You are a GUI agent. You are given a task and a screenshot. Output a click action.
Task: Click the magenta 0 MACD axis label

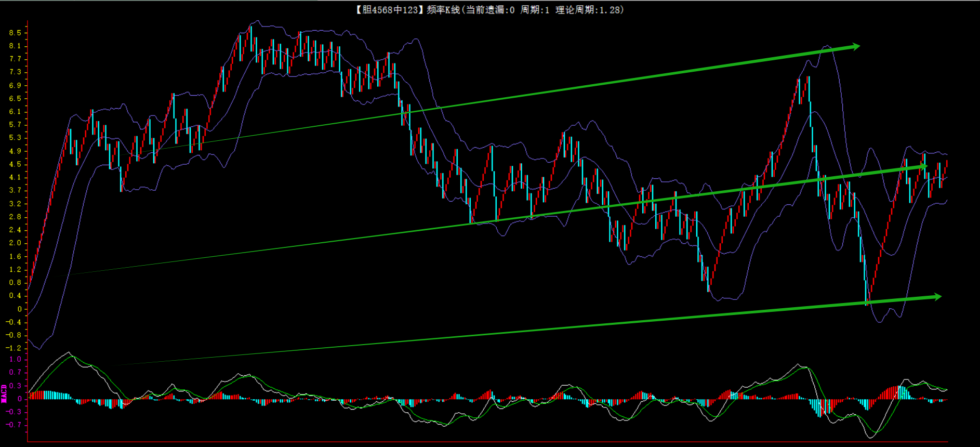[x=20, y=399]
